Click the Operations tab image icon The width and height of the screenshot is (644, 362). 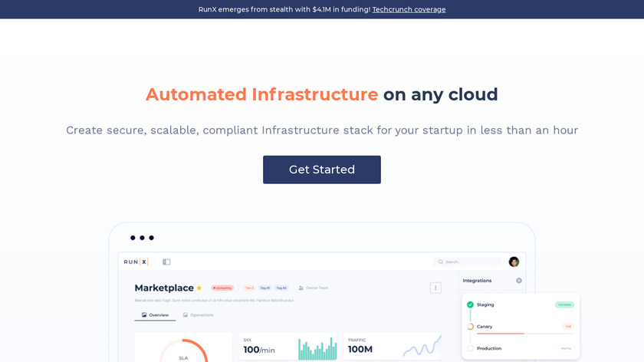tap(186, 314)
